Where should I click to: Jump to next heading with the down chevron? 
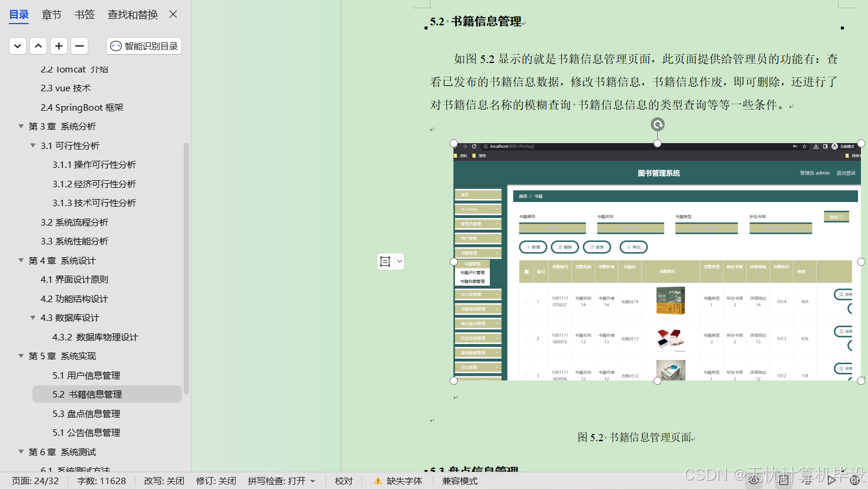coord(17,46)
